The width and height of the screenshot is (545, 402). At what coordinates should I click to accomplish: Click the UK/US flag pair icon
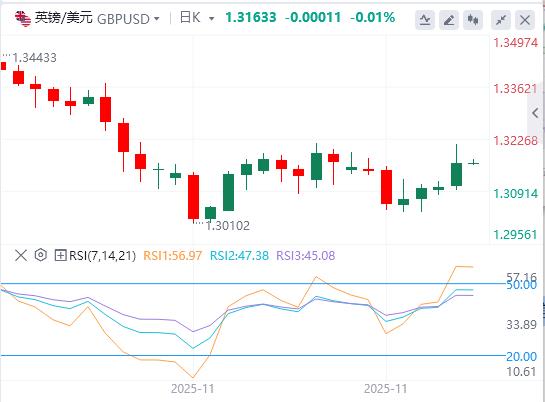[x=23, y=18]
